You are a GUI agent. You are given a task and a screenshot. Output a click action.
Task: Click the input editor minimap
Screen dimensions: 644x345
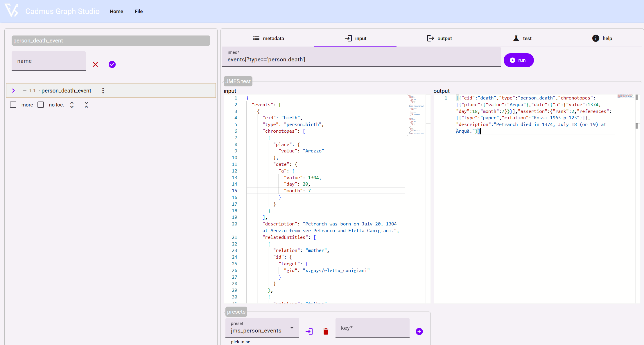(416, 115)
